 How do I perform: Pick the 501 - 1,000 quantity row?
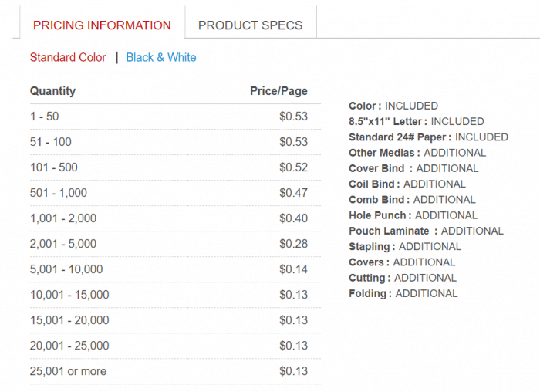click(59, 193)
